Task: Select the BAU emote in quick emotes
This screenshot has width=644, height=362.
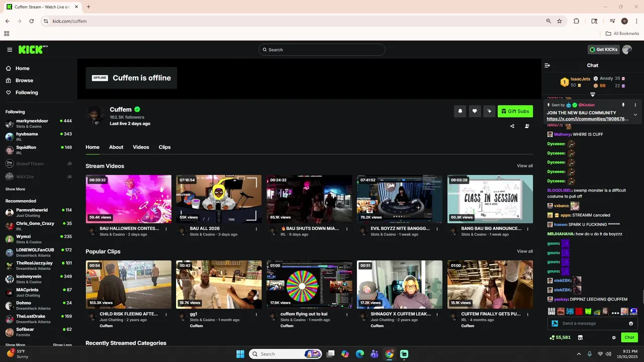Action: (x=551, y=312)
